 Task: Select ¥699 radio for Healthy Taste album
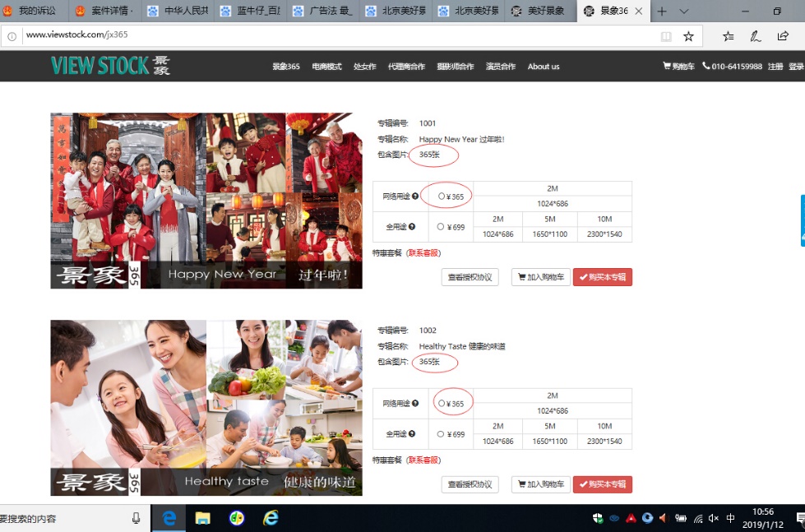tap(441, 433)
